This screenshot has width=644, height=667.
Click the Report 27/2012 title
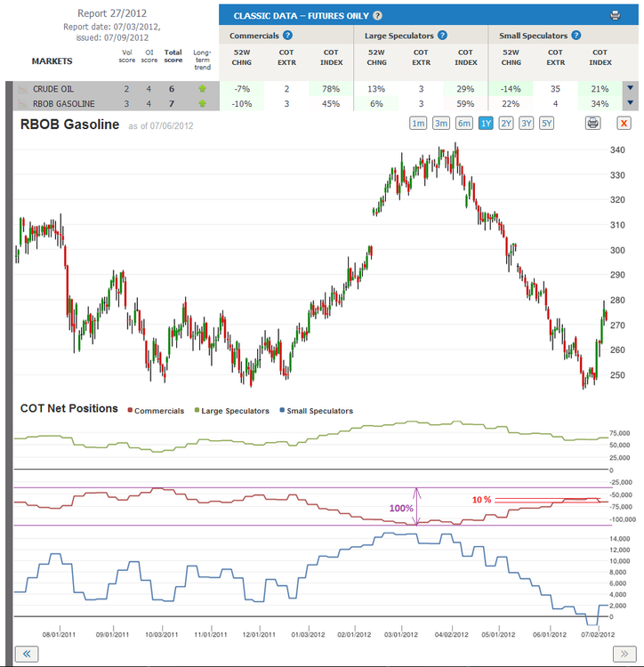point(112,13)
